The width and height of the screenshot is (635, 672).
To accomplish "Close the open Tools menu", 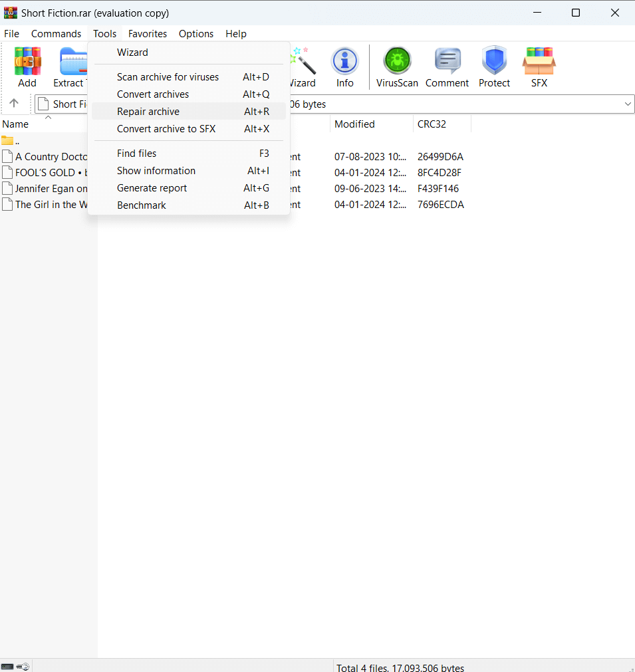I will click(x=104, y=34).
